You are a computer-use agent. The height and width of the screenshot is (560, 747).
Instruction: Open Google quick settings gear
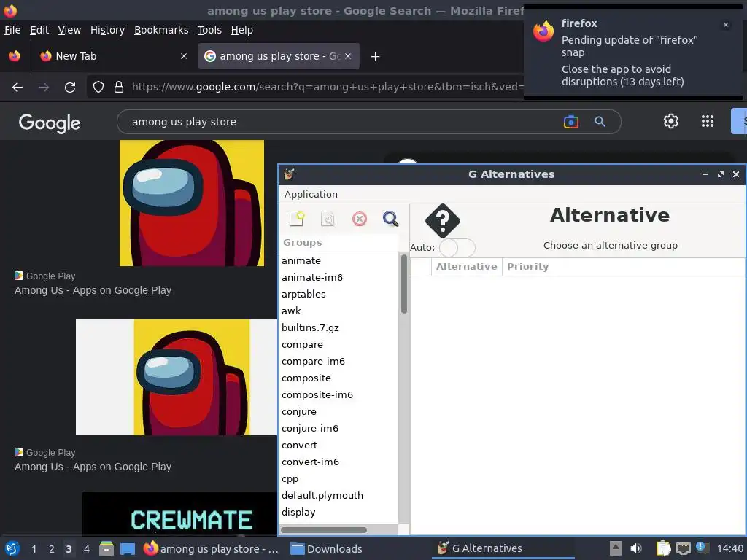(x=671, y=122)
